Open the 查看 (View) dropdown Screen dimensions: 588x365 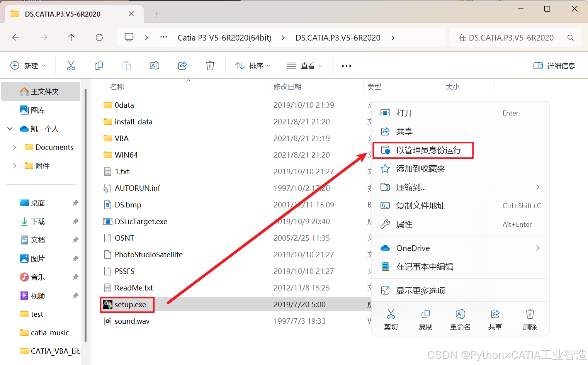pos(305,66)
